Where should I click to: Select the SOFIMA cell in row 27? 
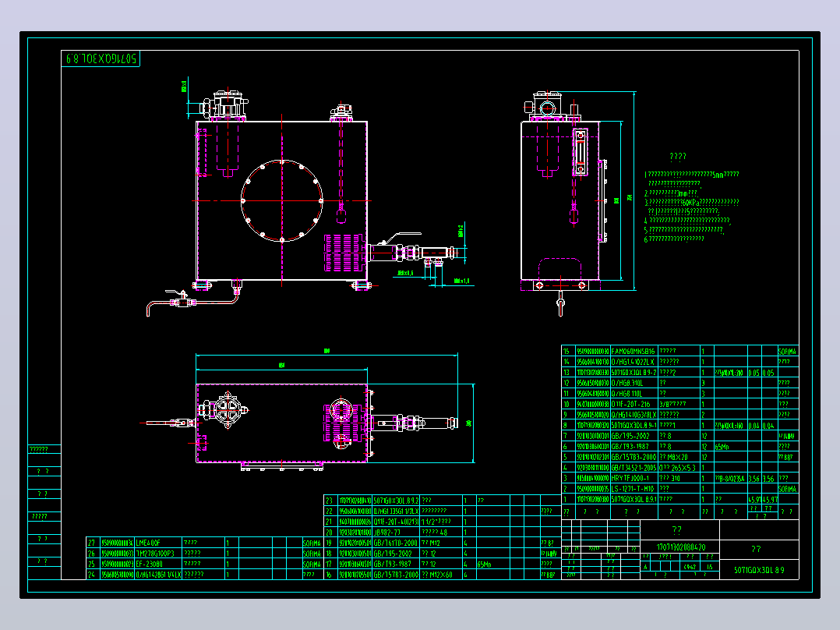click(312, 543)
